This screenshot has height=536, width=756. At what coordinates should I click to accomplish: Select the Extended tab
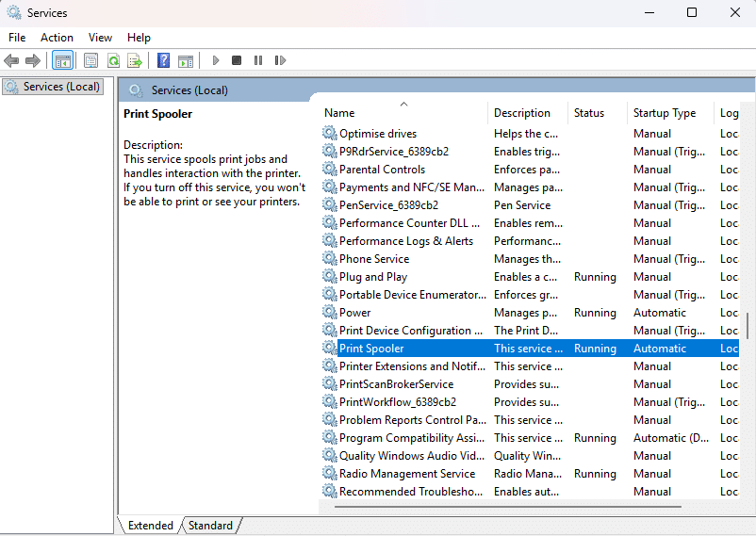click(151, 526)
